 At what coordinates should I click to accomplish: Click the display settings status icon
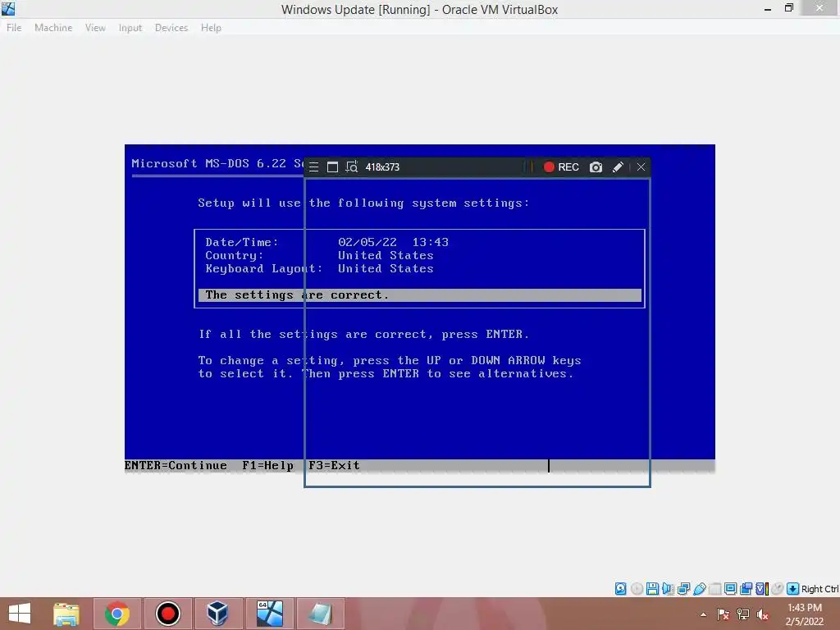tap(730, 589)
